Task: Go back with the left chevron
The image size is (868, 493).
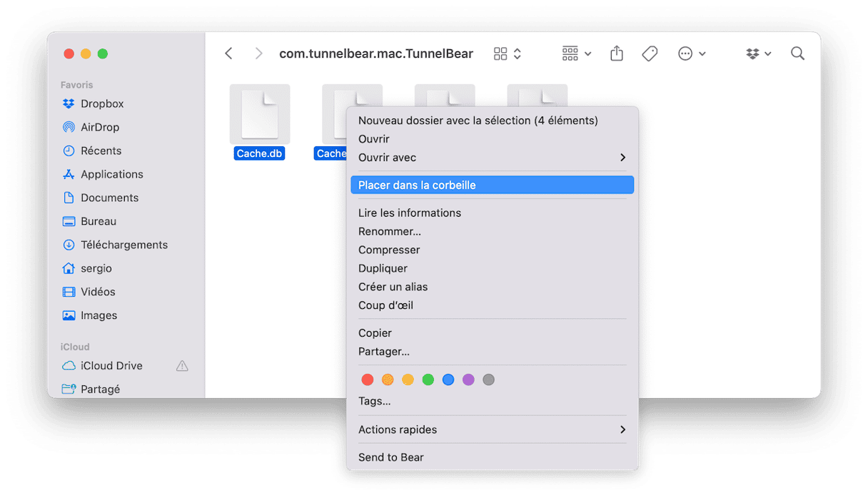Action: (x=228, y=54)
